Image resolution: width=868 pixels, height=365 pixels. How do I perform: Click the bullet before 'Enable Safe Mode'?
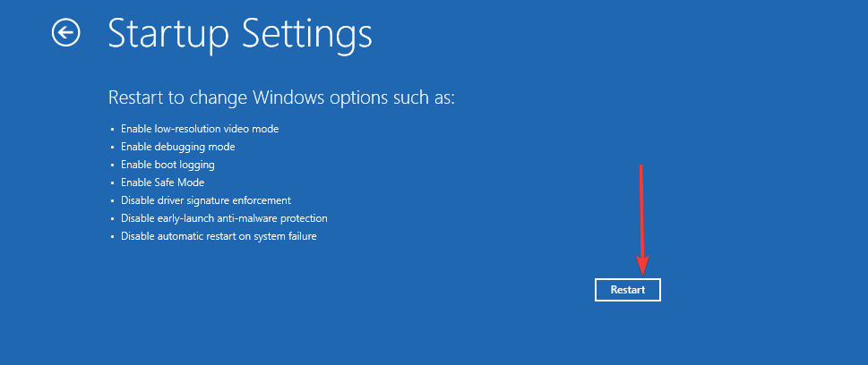click(112, 183)
